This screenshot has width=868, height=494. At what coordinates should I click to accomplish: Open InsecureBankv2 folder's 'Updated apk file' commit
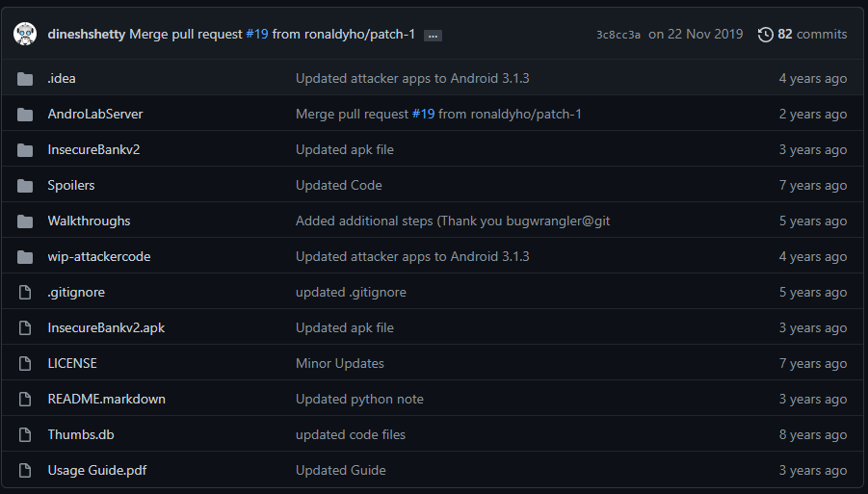[x=344, y=150]
